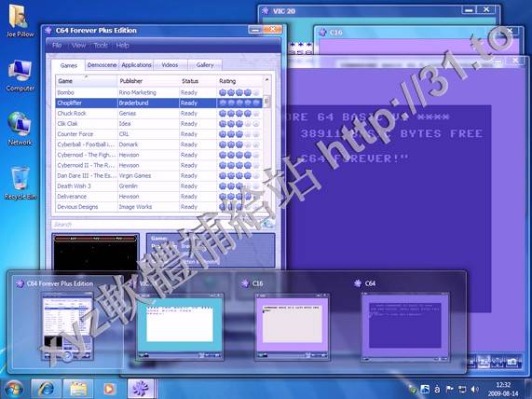This screenshot has width=532, height=399.
Task: Sort by the Publisher column header
Action: [148, 81]
